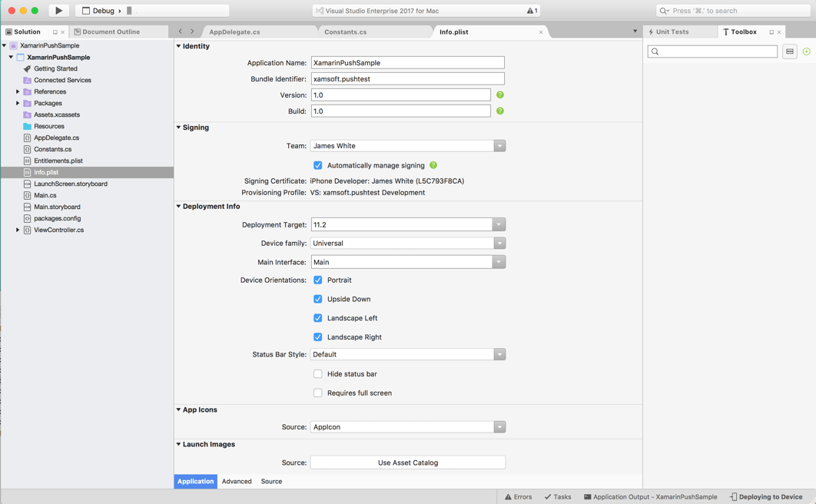The width and height of the screenshot is (816, 504).
Task: Open the Unit Tests tab
Action: (x=668, y=31)
